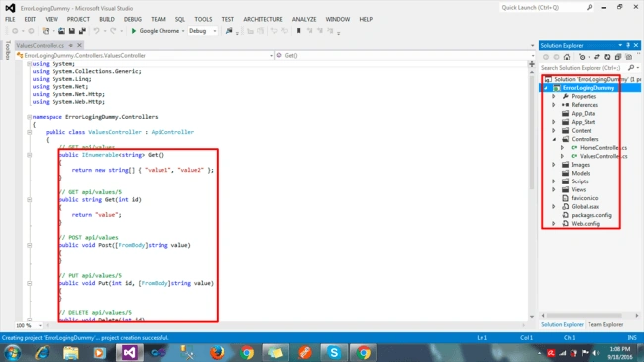Screen dimensions: 644x362
Task: Toggle auto-hide pin of Solution Explorer
Action: pyautogui.click(x=628, y=45)
